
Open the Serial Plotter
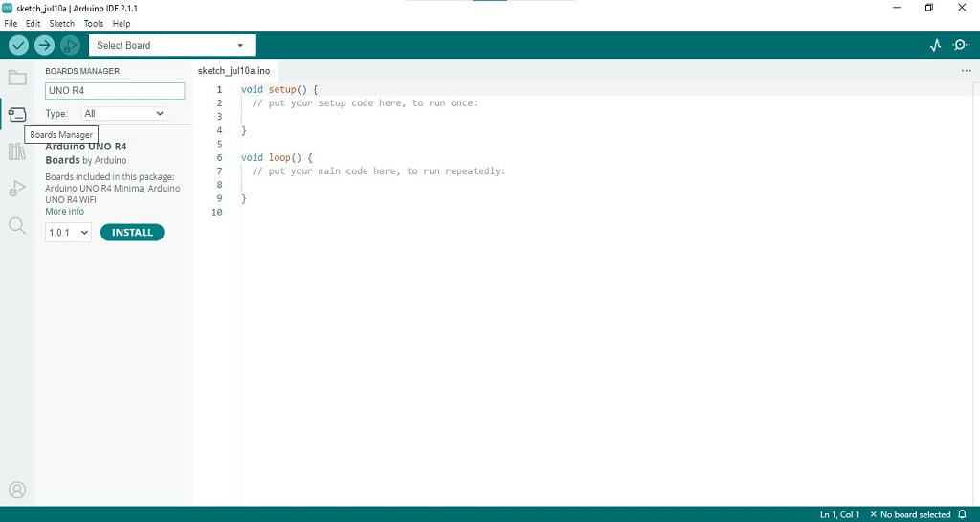point(936,45)
